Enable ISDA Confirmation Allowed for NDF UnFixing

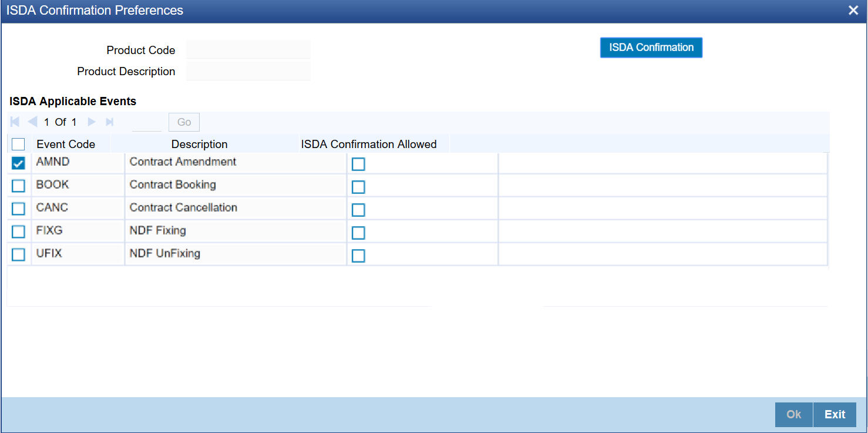[x=358, y=256]
